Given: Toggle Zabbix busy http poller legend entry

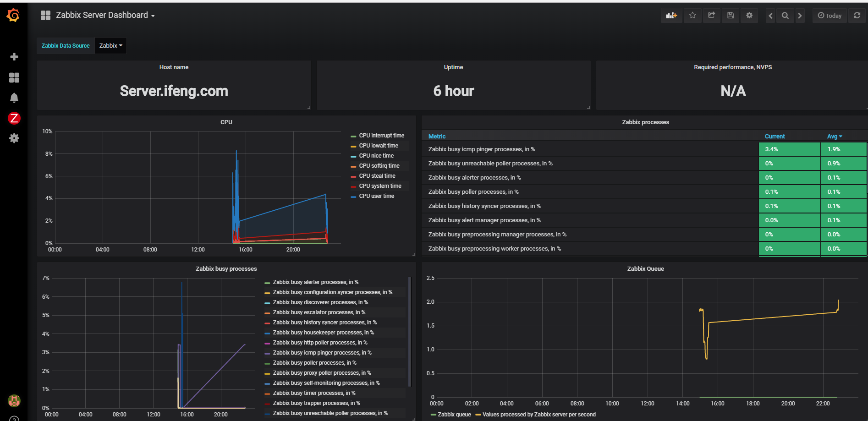Looking at the screenshot, I should pyautogui.click(x=320, y=343).
